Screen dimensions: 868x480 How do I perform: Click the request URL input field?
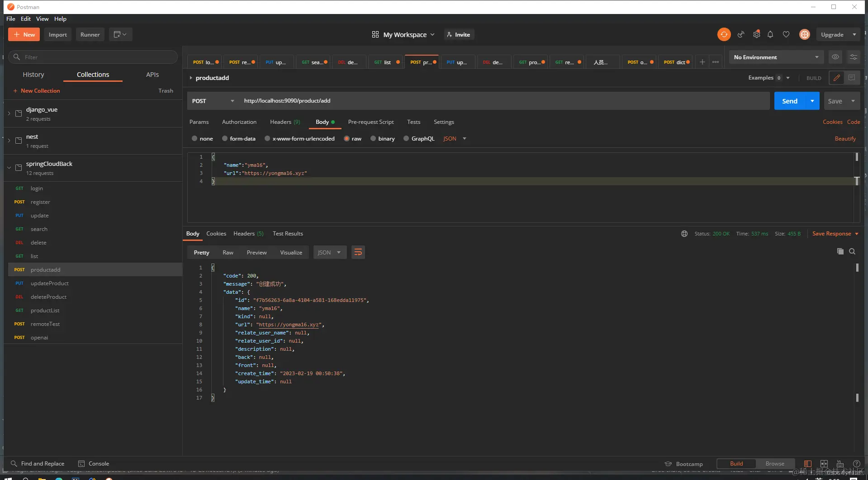(504, 101)
